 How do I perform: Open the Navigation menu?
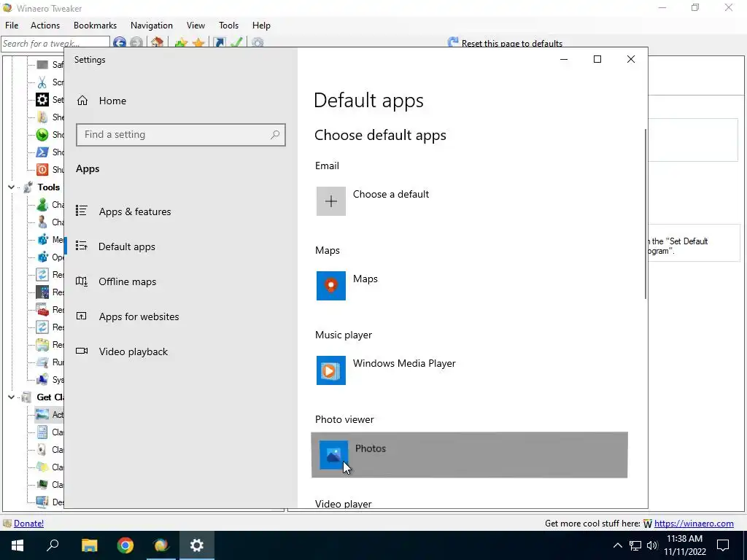pyautogui.click(x=152, y=26)
